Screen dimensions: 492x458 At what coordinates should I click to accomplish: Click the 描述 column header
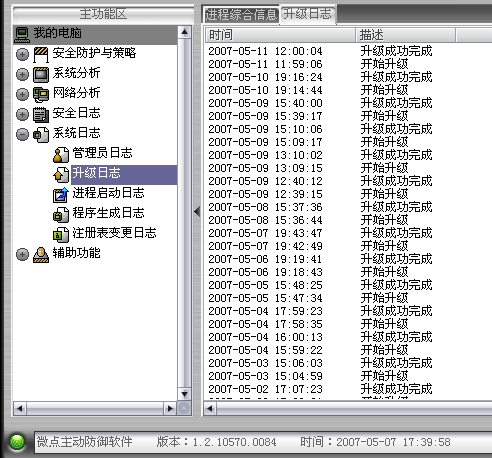click(x=405, y=35)
